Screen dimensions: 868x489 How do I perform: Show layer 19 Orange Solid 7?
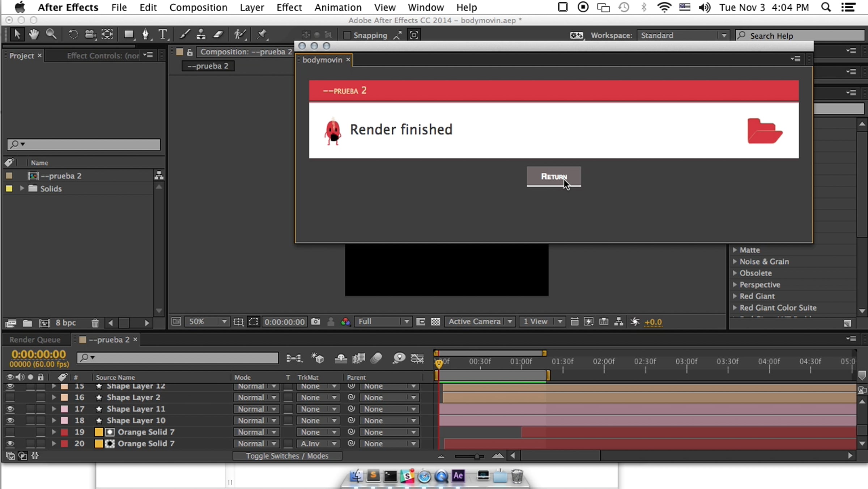point(10,432)
